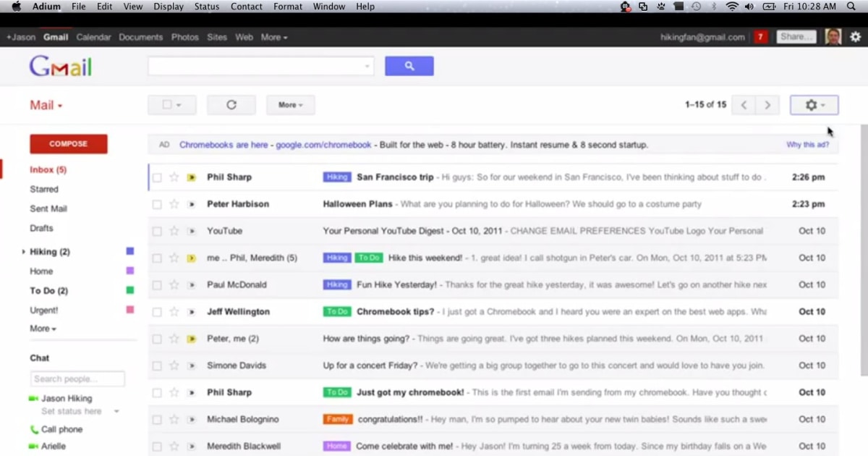This screenshot has width=868, height=456.
Task: Star the Simone Davids concert email
Action: (x=174, y=366)
